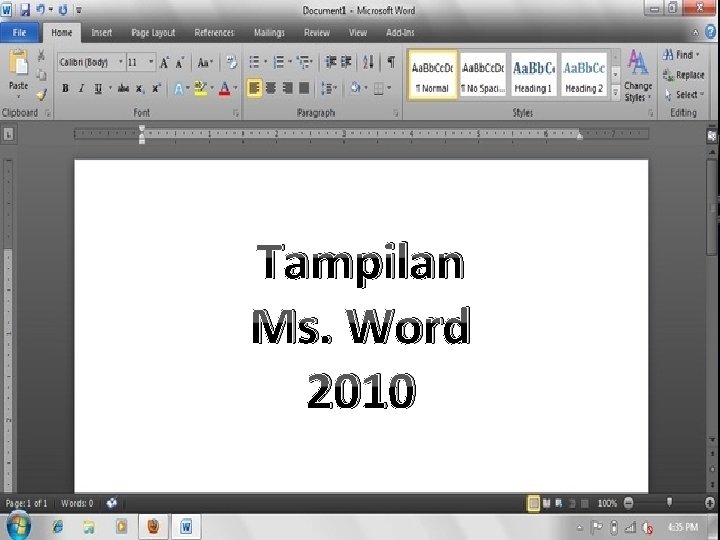720x540 pixels.
Task: Open the Calibri (Body) font name dropdown
Action: (121, 62)
